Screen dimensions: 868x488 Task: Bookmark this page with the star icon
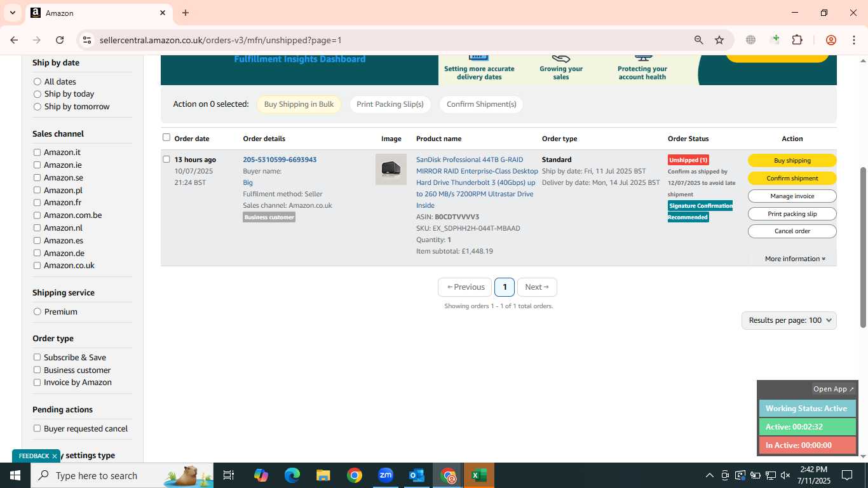[719, 40]
